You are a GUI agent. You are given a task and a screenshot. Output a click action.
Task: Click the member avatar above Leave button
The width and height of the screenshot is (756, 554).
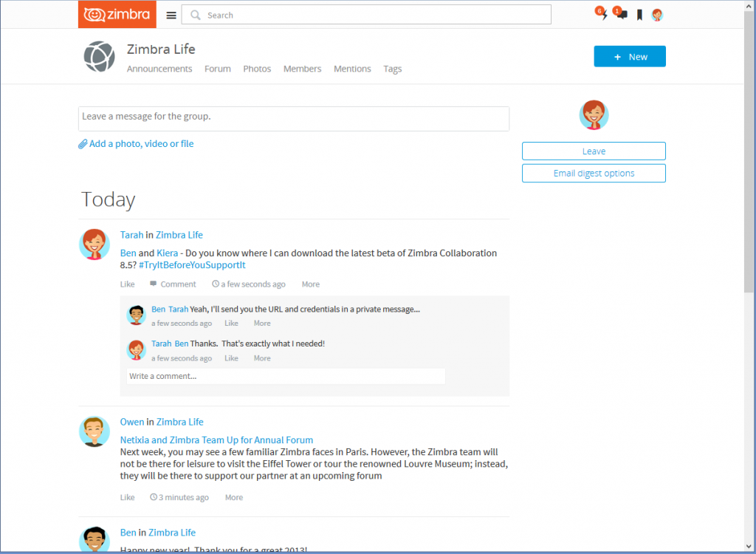click(594, 114)
